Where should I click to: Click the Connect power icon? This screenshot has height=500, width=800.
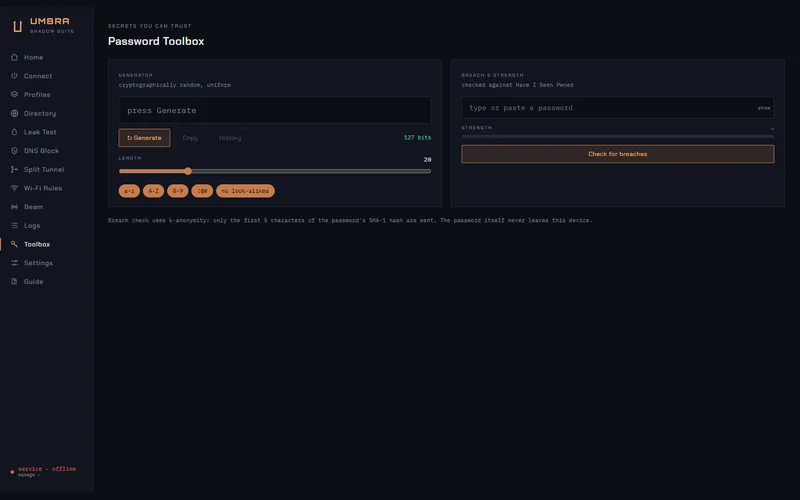(x=14, y=76)
